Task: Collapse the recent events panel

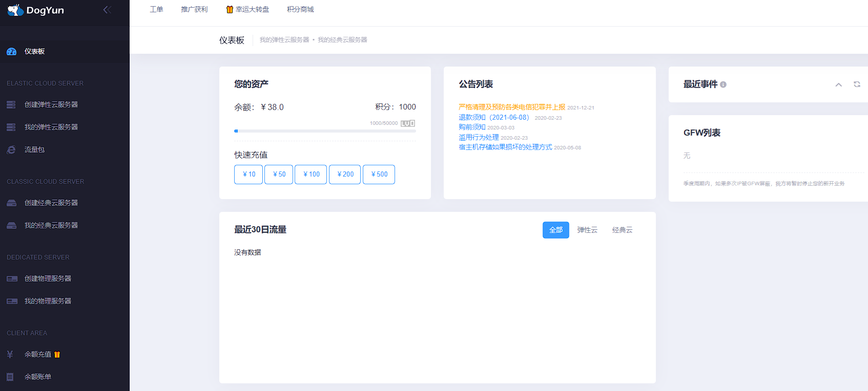Action: click(x=838, y=84)
